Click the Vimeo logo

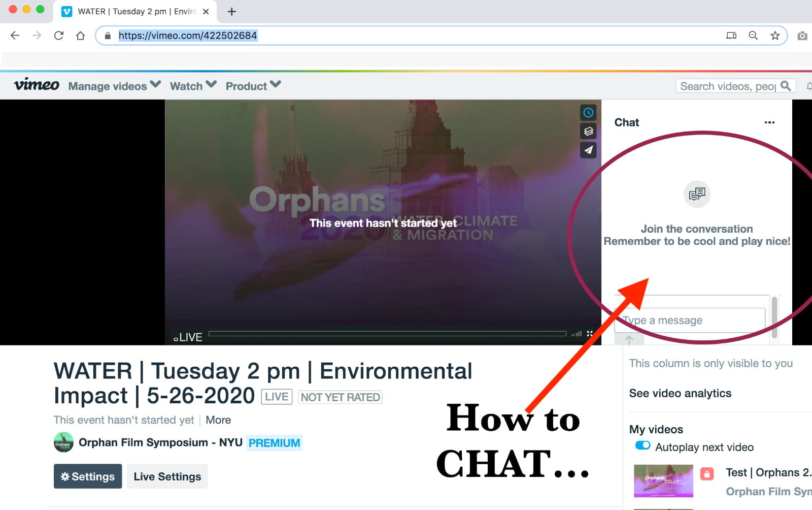(37, 85)
